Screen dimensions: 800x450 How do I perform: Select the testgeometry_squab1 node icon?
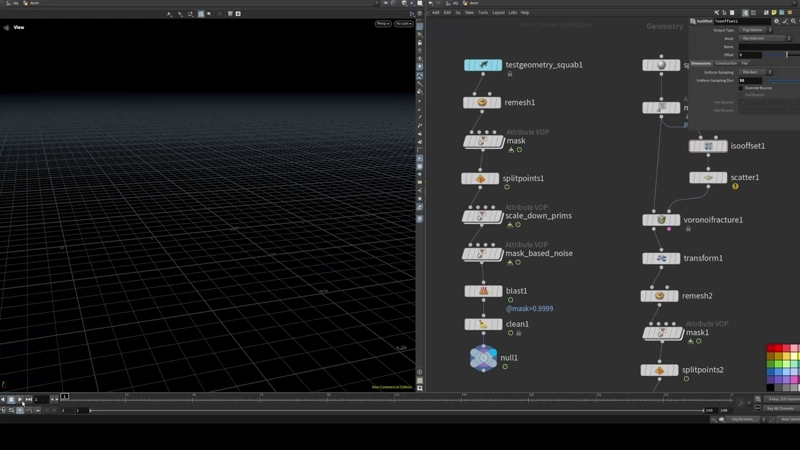483,65
